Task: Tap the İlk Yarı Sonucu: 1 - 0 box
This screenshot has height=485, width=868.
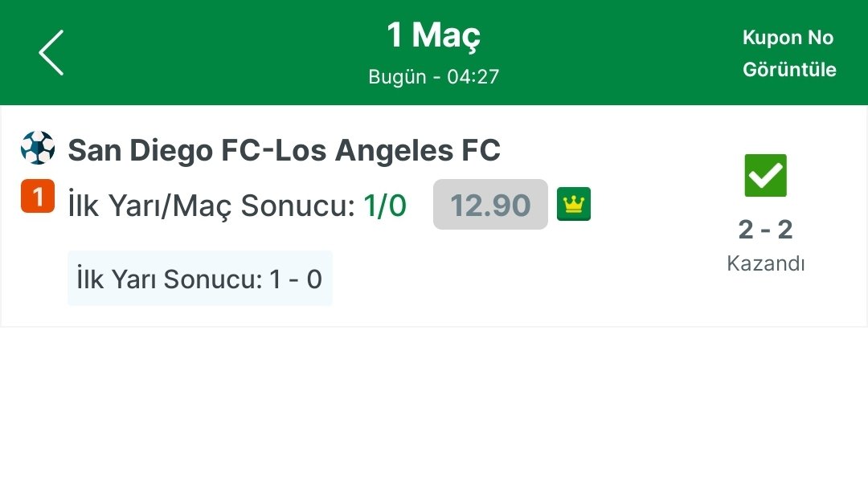Action: (200, 278)
